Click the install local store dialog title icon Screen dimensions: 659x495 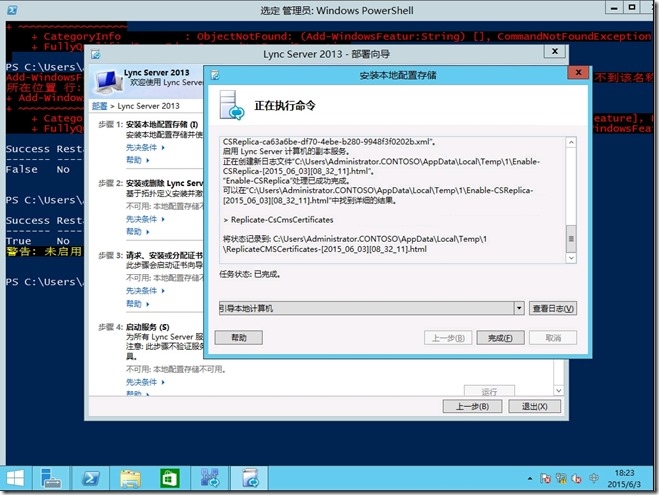click(x=215, y=75)
